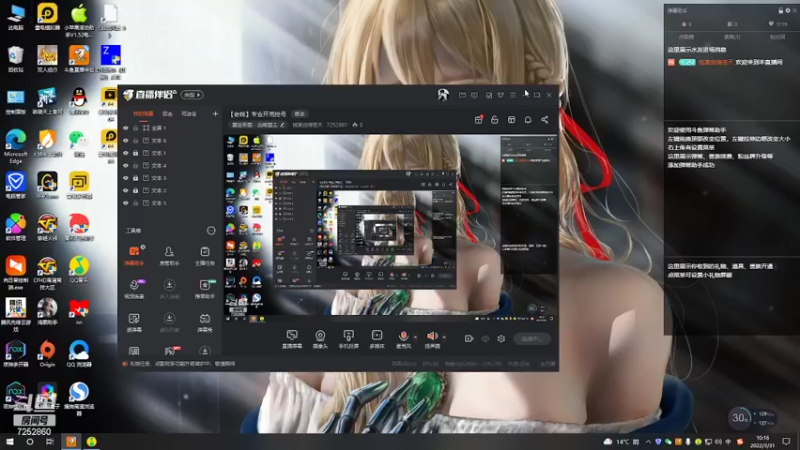Add a screen capture source (直播屏幕)
Viewport: 800px width, 450px height.
(x=292, y=339)
